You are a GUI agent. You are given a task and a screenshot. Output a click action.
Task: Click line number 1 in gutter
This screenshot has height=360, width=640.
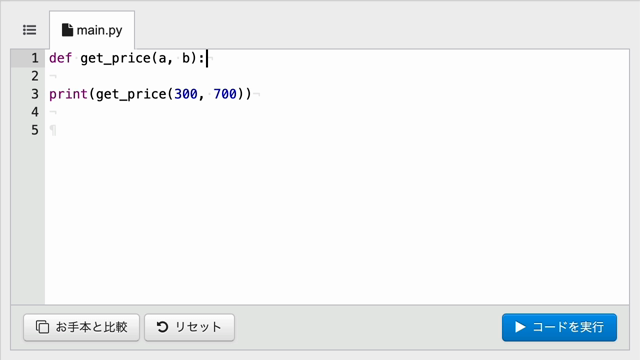point(35,58)
